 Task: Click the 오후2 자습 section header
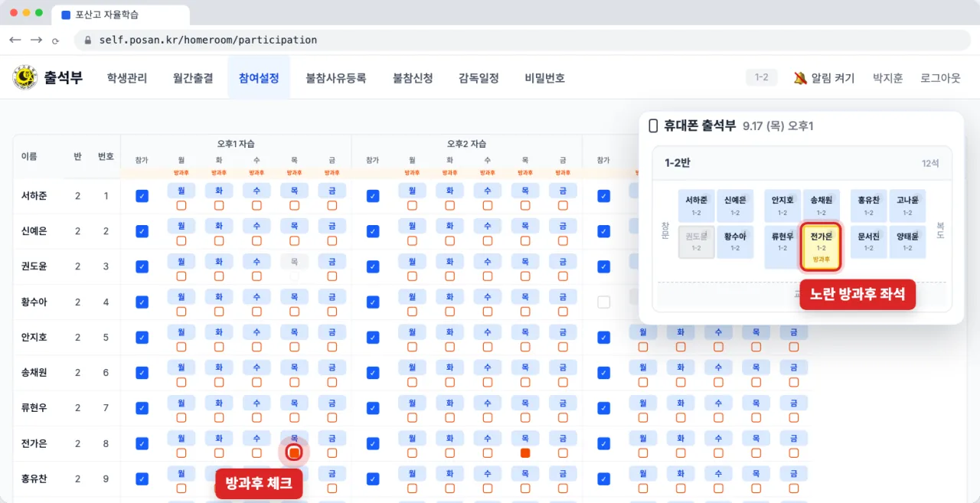click(x=467, y=143)
